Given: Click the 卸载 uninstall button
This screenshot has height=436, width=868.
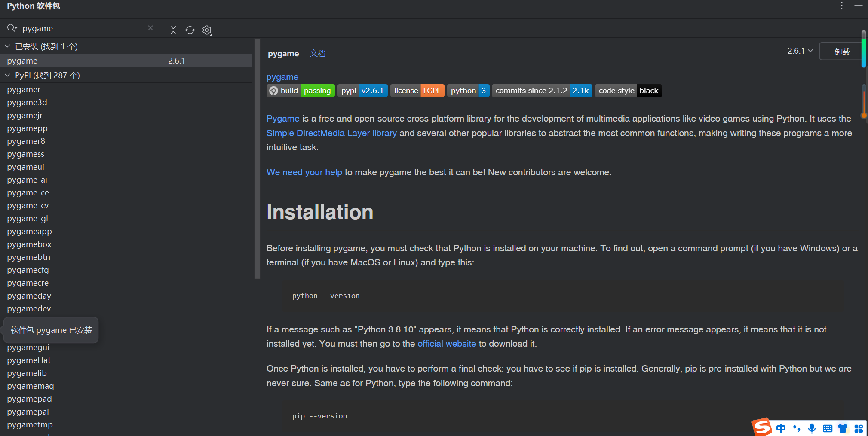Looking at the screenshot, I should (x=842, y=52).
